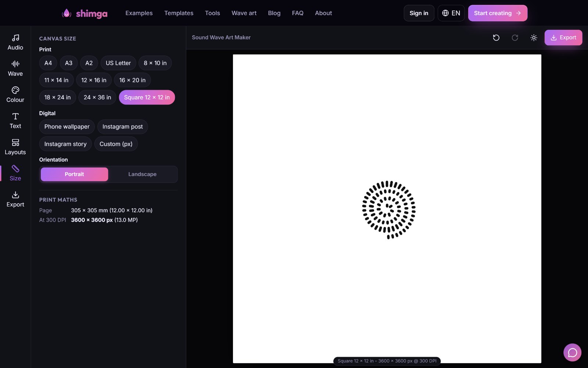Open Templates in top navigation

[179, 13]
